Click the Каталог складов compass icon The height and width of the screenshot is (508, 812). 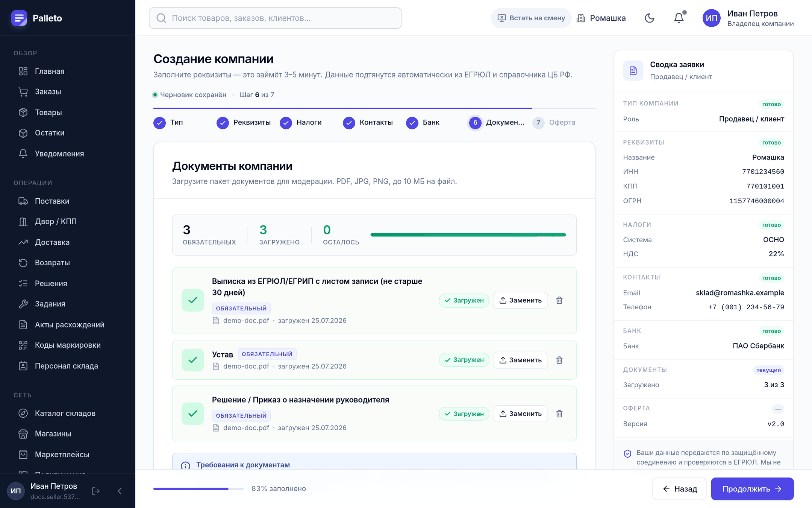[x=23, y=413]
